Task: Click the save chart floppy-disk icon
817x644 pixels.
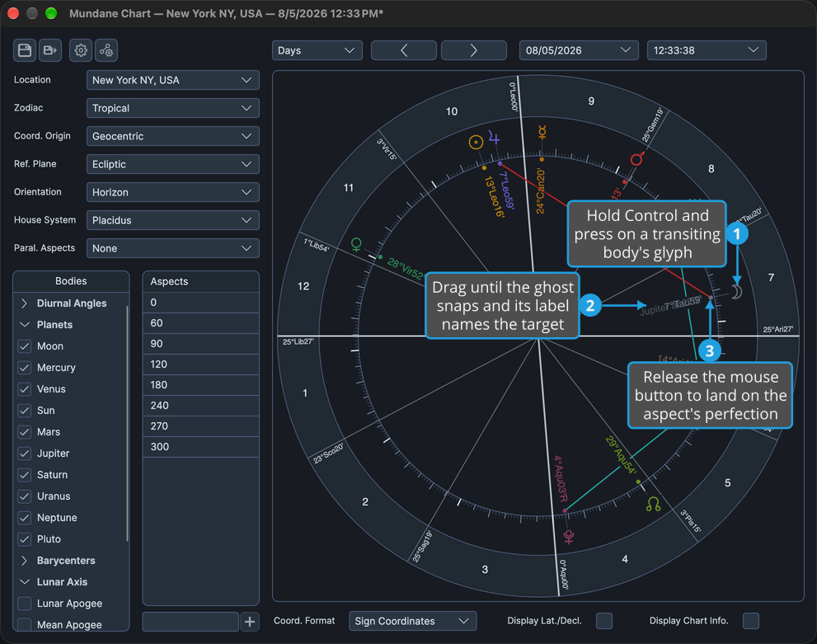Action: (25, 50)
